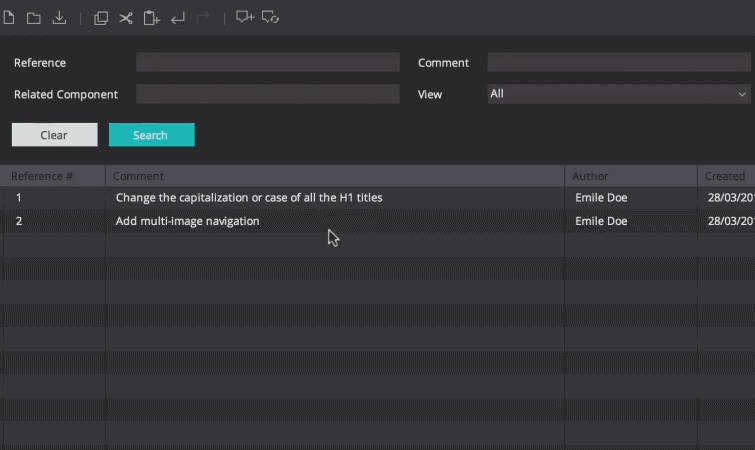Click the Comment search input field
The height and width of the screenshot is (450, 755).
[619, 63]
